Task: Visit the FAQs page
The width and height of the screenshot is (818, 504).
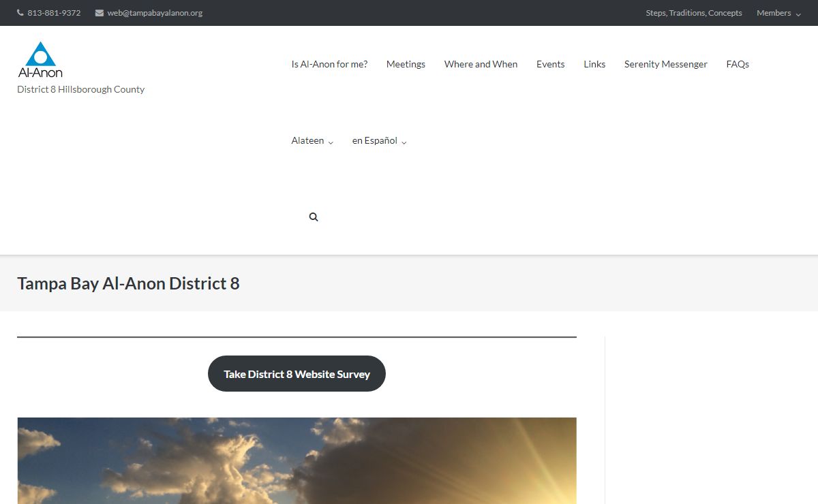Action: coord(738,64)
